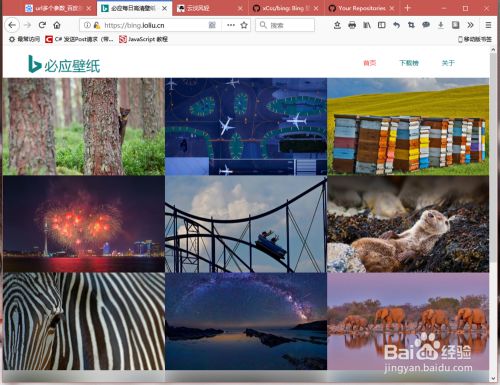
Task: Open the library bookshelf icon
Action: [x=367, y=25]
